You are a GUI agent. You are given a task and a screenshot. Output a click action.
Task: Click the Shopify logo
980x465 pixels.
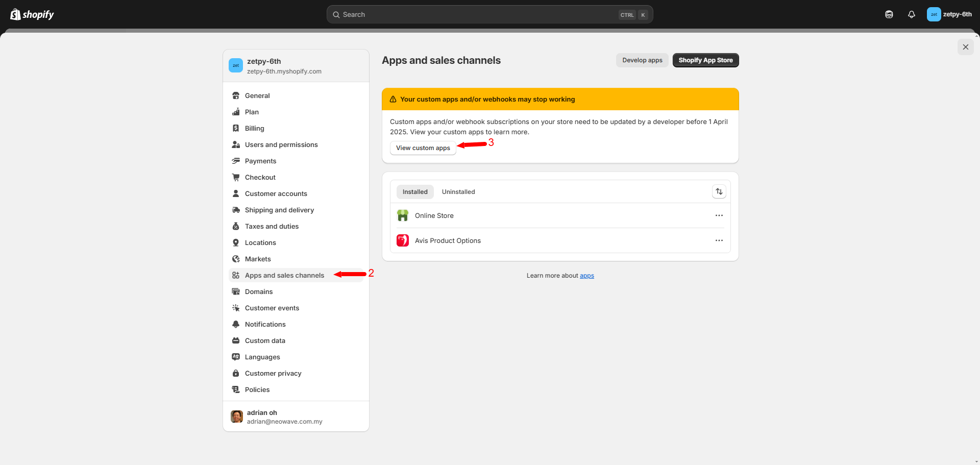click(x=32, y=14)
